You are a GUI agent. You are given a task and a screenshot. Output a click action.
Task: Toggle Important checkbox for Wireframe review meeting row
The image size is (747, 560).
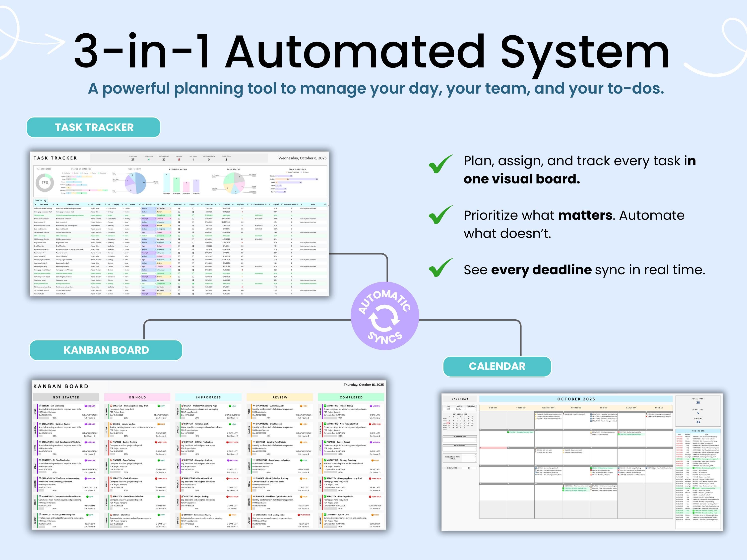point(179,209)
